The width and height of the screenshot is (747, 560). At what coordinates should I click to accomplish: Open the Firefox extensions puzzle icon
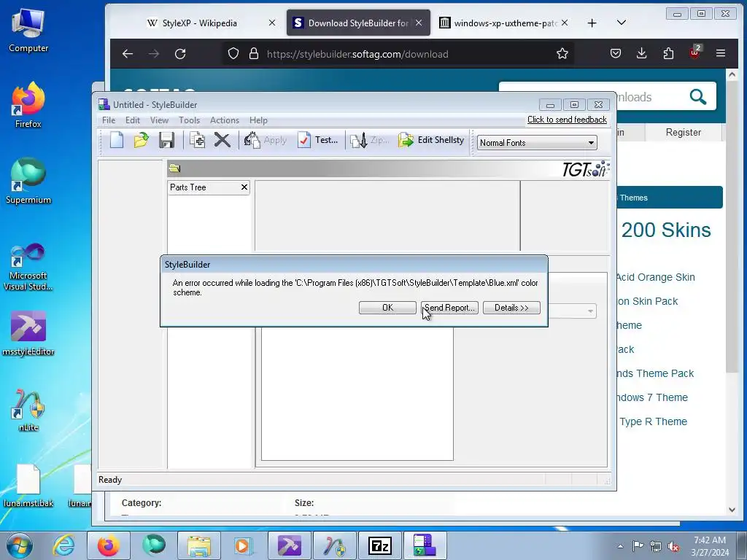[668, 53]
